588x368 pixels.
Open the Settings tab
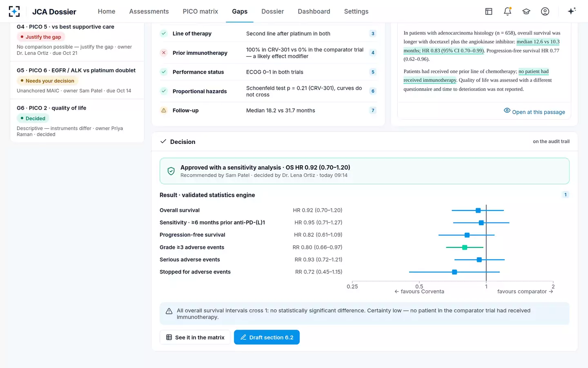(x=356, y=11)
